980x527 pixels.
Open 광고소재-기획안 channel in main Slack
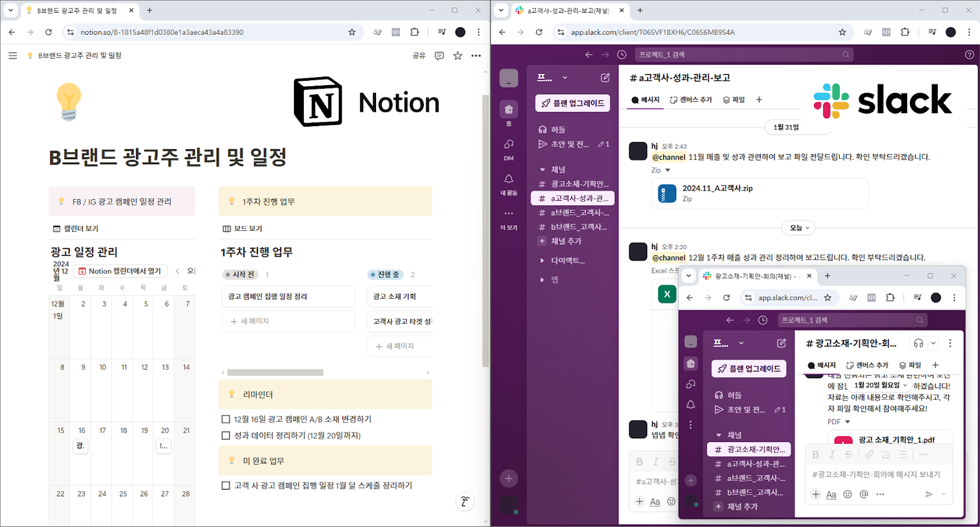pyautogui.click(x=573, y=184)
